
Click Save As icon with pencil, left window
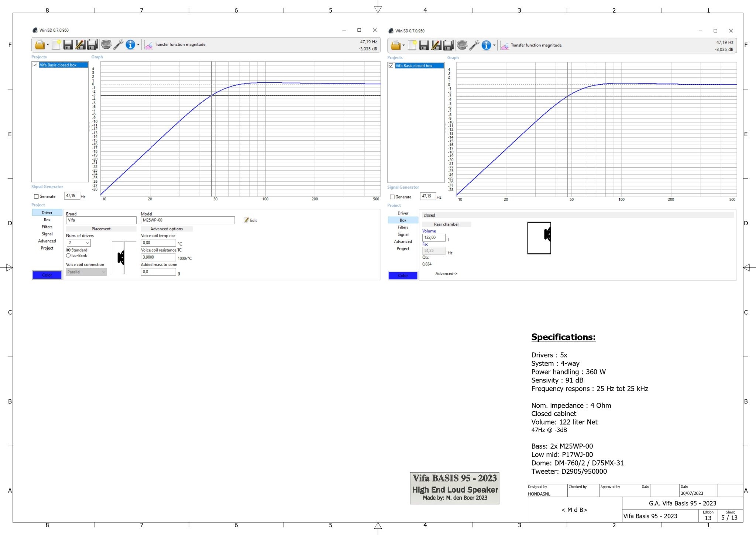click(80, 45)
